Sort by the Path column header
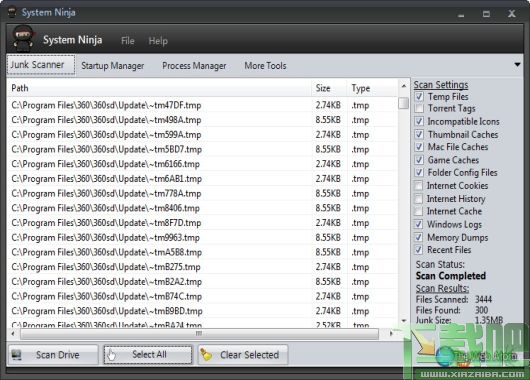The width and height of the screenshot is (530, 380). pyautogui.click(x=159, y=88)
